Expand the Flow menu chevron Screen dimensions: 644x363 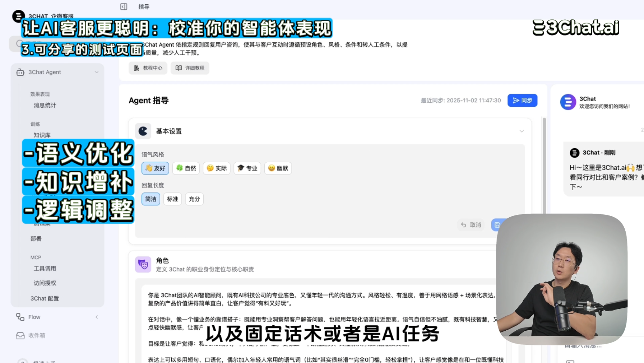coord(97,317)
